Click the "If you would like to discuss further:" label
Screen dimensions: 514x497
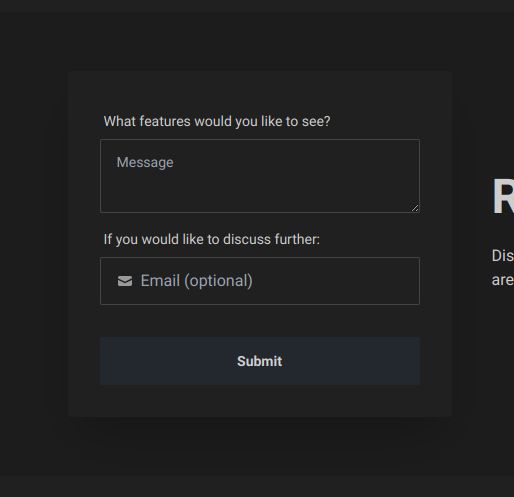211,239
